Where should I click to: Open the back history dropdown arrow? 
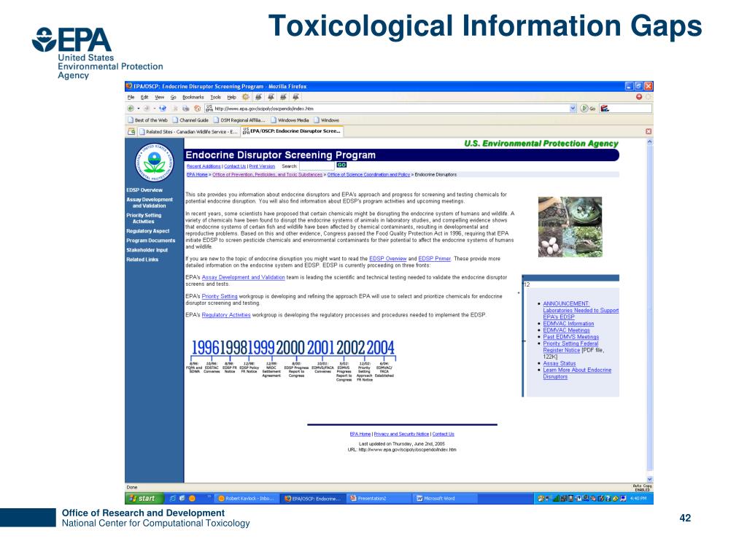139,109
